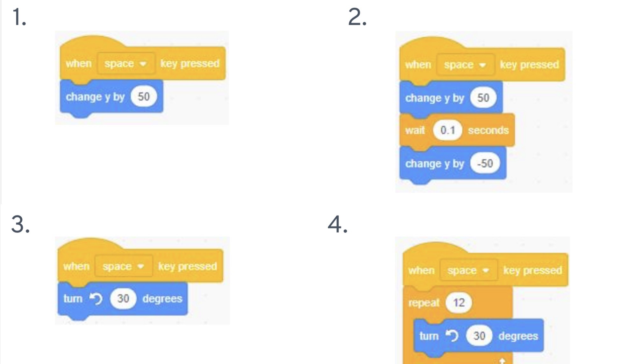Select the 30 degrees field in script 3
This screenshot has height=364, width=635.
tap(123, 298)
